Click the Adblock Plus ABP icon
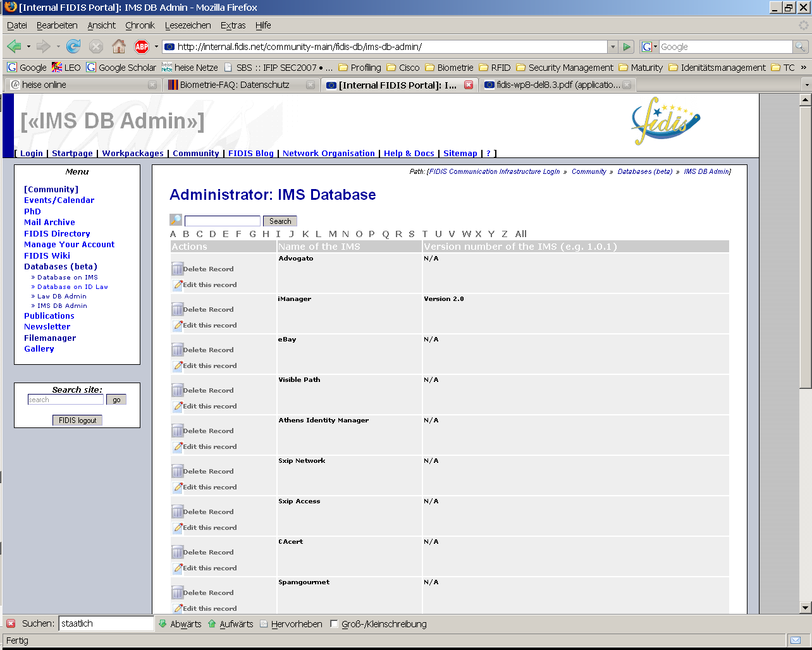This screenshot has height=650, width=812. coord(142,46)
